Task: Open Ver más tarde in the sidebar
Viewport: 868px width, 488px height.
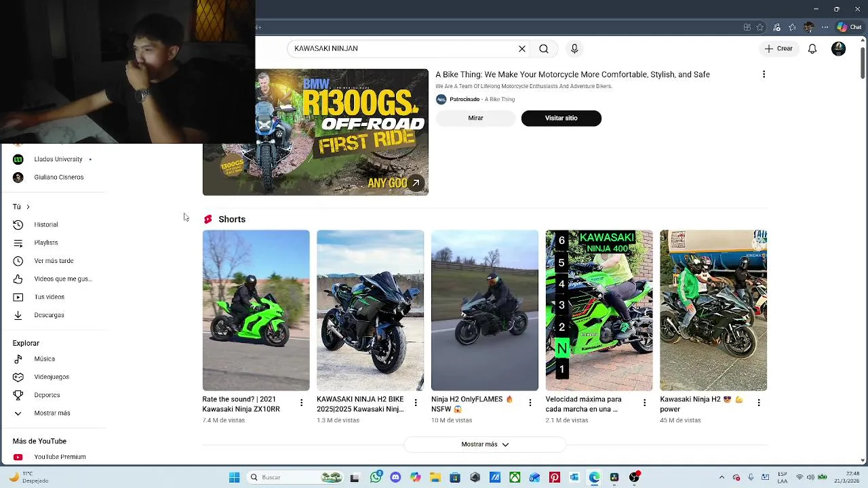Action: [53, 261]
